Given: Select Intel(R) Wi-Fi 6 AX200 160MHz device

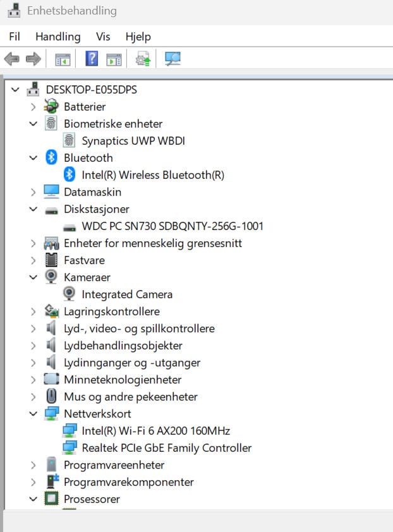Looking at the screenshot, I should coord(156,430).
